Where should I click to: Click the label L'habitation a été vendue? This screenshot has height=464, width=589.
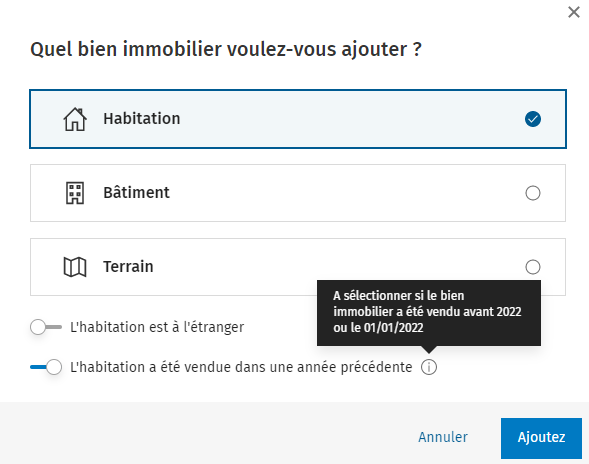tap(241, 367)
